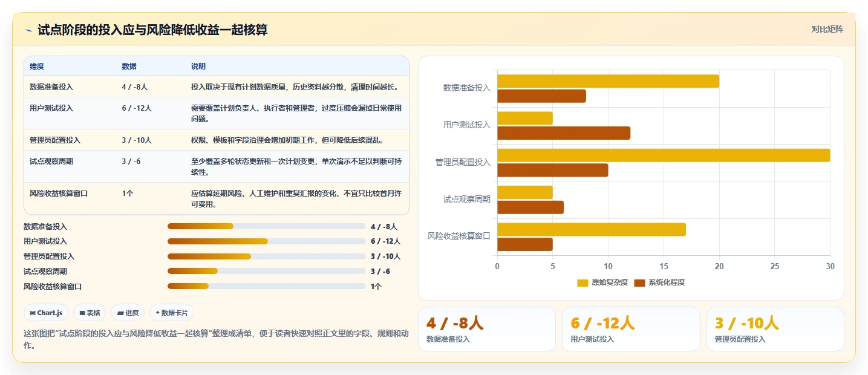868x375 pixels.
Task: Click 原始复杂度 bar for 风险收益核算窗口
Action: tap(592, 229)
